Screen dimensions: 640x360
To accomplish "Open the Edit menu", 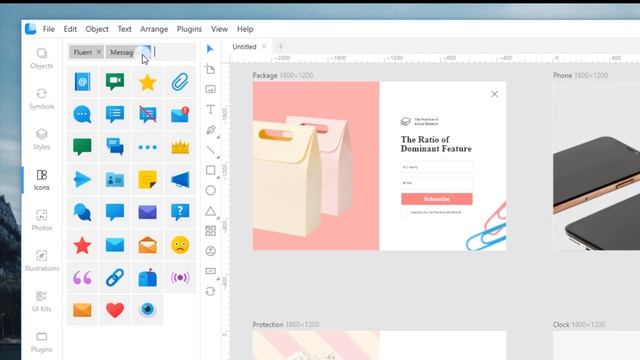I will click(70, 29).
